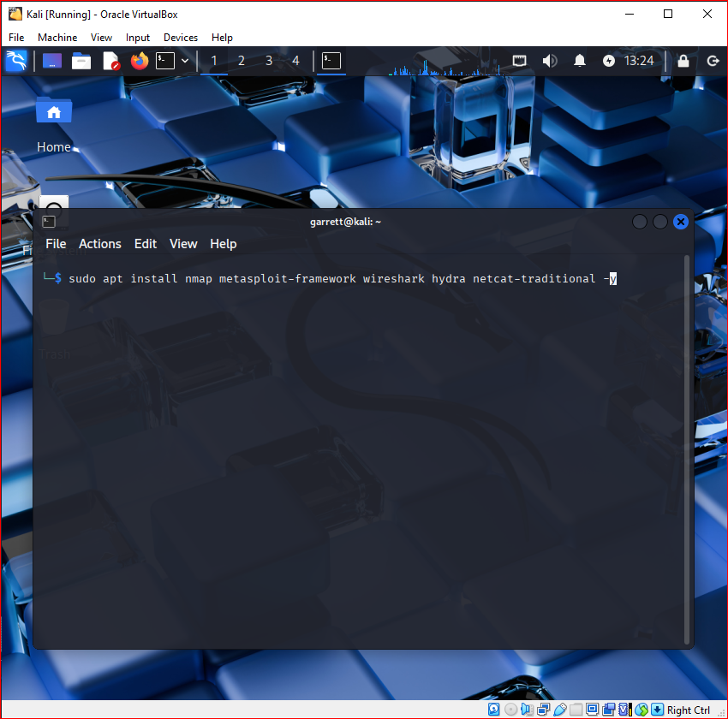Open the Kali applications menu dragon icon
Image resolution: width=728 pixels, height=719 pixels.
coord(16,61)
